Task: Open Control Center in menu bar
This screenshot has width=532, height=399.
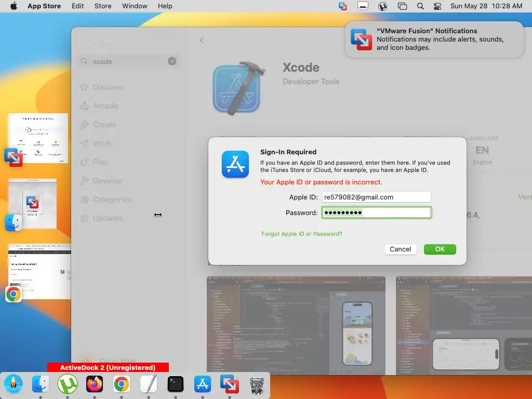Action: pos(437,6)
